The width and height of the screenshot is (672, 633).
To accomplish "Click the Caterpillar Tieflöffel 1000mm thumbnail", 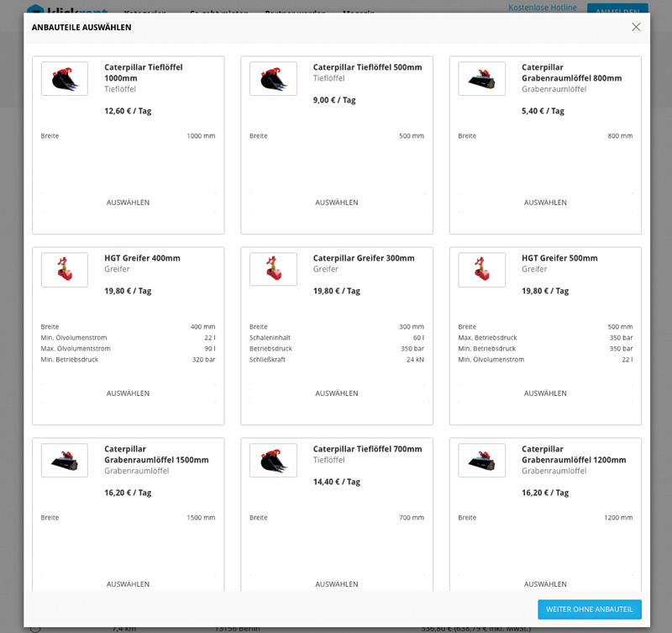I will pyautogui.click(x=65, y=79).
